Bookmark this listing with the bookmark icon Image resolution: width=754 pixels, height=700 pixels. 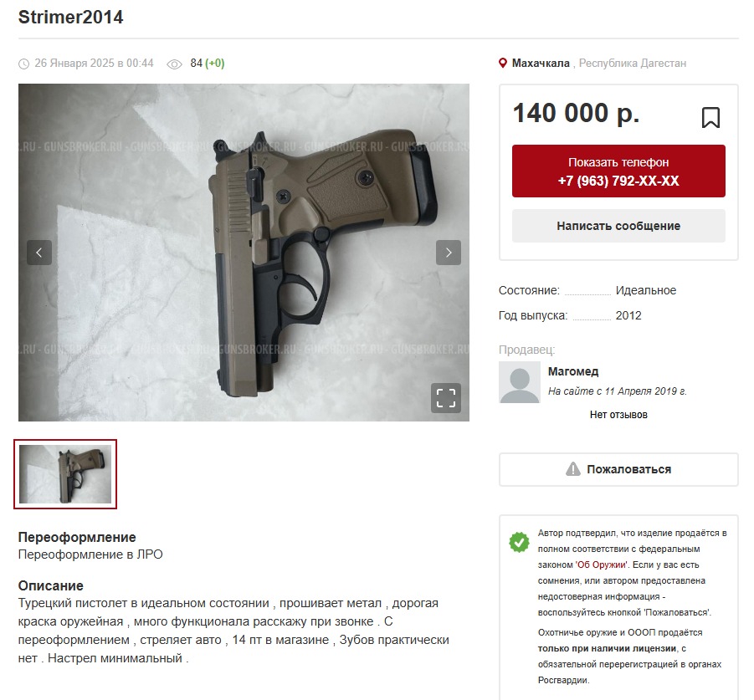[x=710, y=117]
